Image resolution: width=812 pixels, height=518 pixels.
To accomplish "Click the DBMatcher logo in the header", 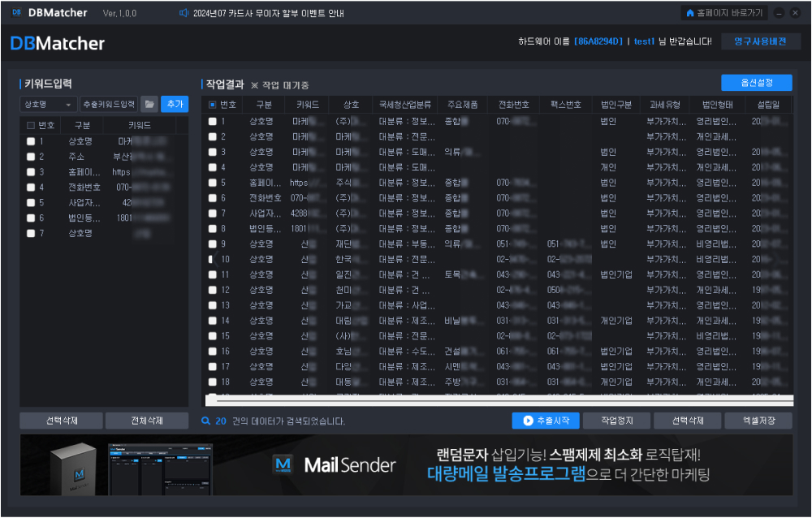I will (58, 43).
